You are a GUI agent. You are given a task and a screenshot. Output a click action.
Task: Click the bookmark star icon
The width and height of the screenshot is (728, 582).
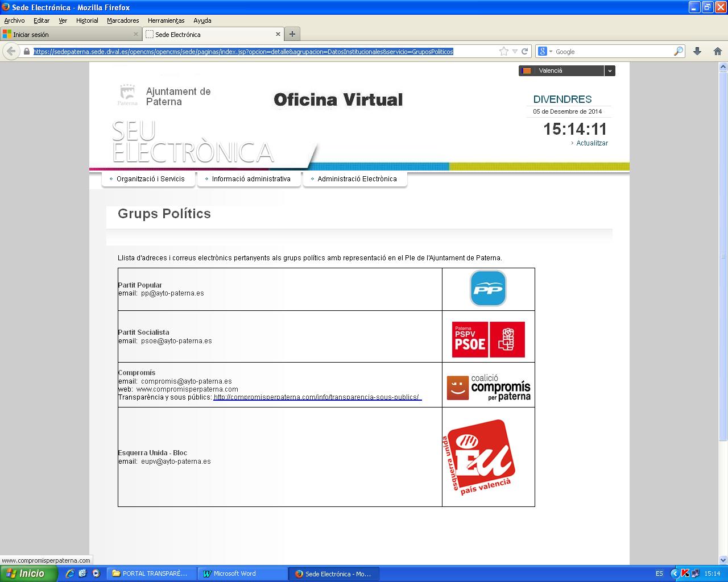click(x=503, y=51)
